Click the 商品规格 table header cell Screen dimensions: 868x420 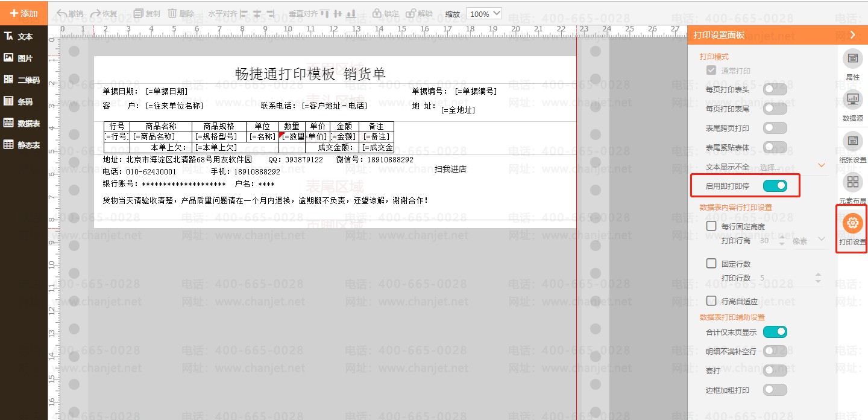(219, 126)
